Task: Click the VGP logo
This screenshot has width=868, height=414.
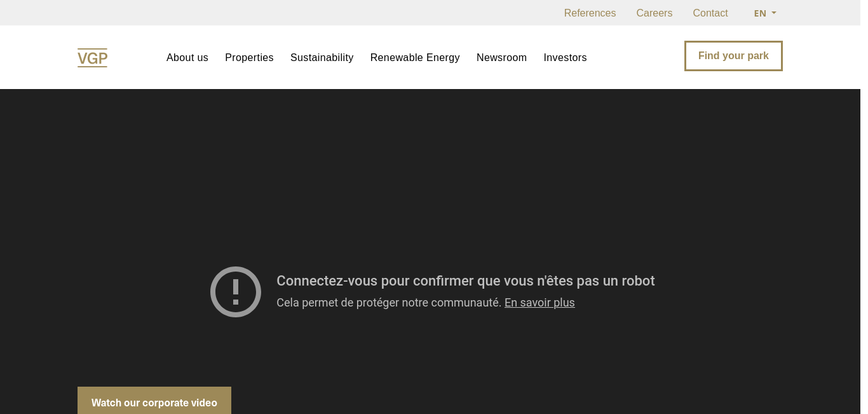Action: click(92, 58)
